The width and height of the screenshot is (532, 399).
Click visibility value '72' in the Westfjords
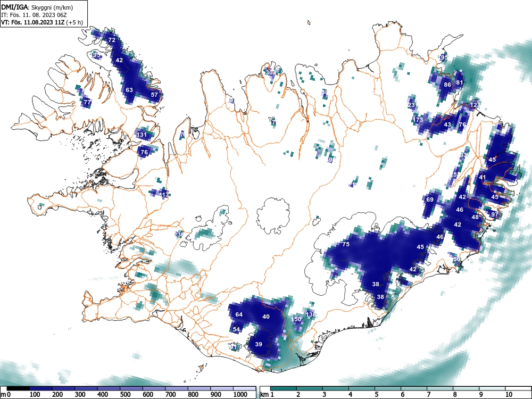(x=112, y=40)
